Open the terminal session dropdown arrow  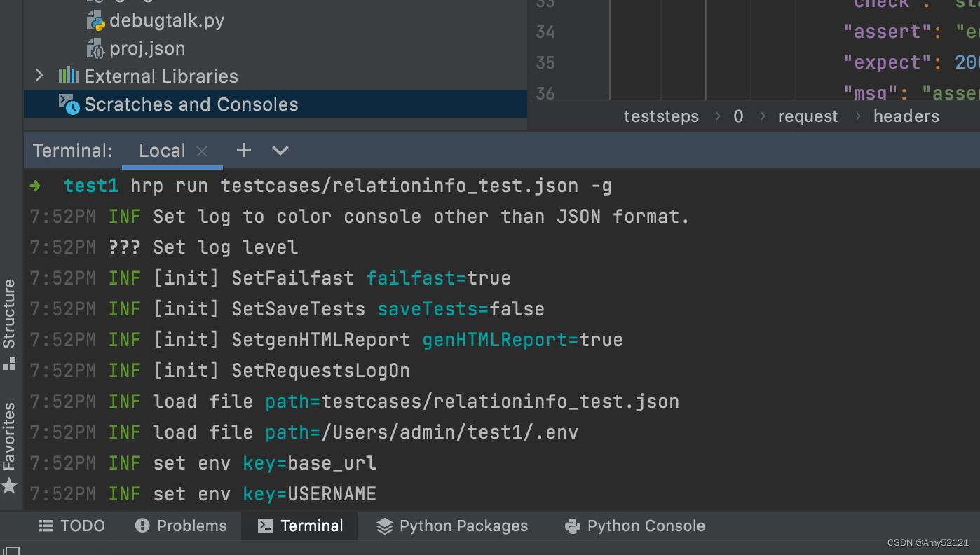[280, 151]
